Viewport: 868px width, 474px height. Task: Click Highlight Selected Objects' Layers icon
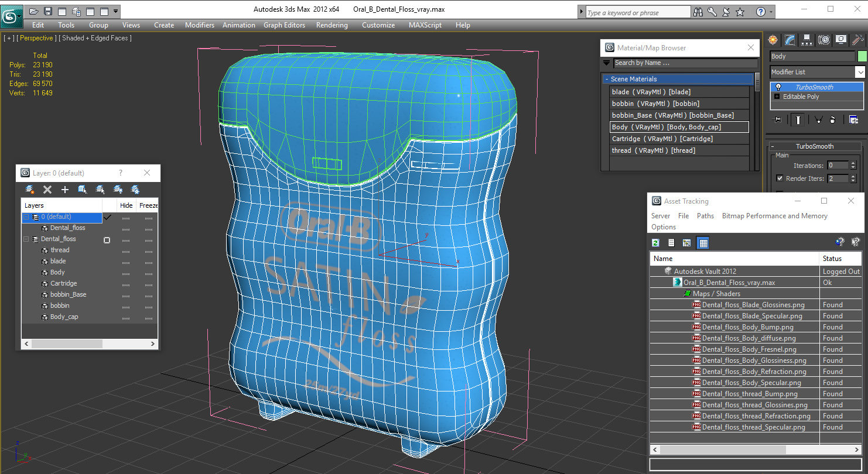pyautogui.click(x=100, y=190)
